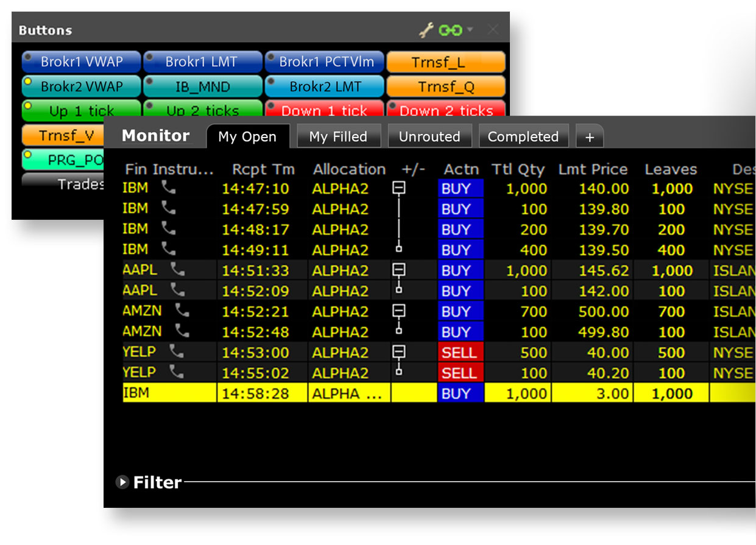756x545 pixels.
Task: Click phone icon on AAPL 14:51:33 row
Action: 177,270
